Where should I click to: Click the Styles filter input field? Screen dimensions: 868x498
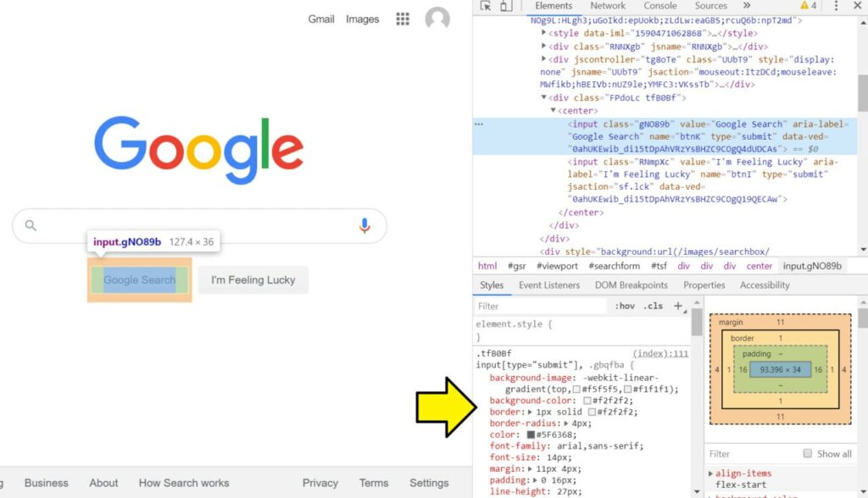coord(542,306)
